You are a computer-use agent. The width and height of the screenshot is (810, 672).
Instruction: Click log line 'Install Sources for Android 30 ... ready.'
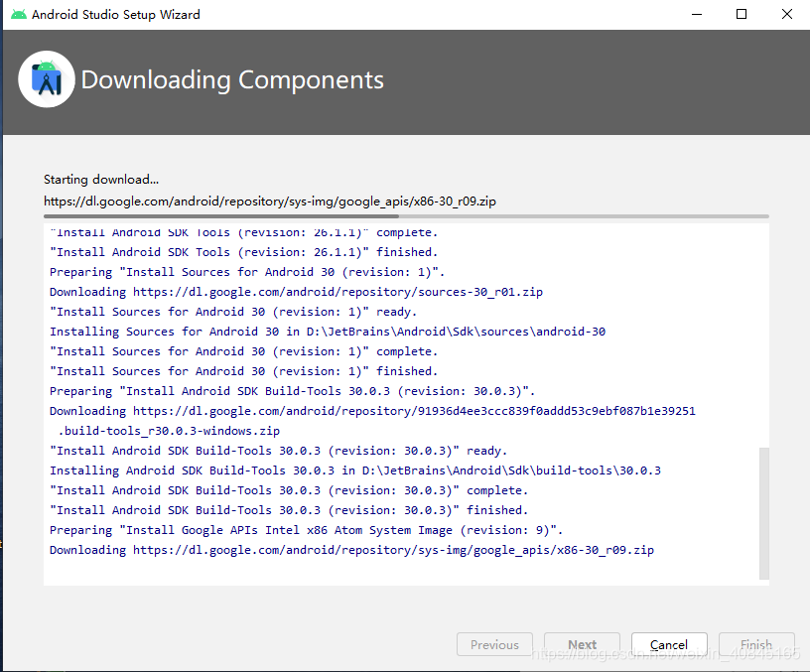pyautogui.click(x=233, y=312)
